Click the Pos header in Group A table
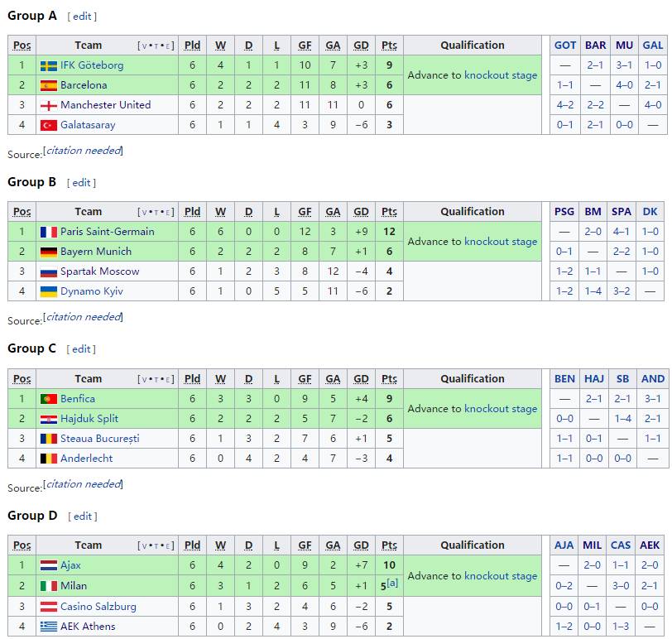 point(22,46)
